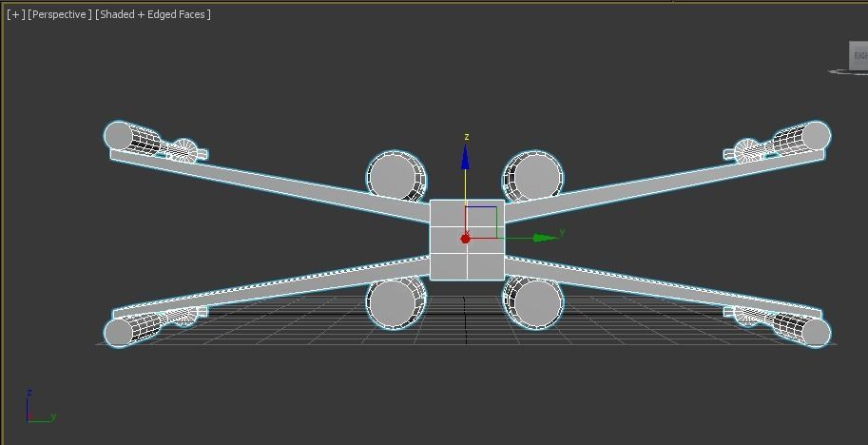Click the blue Z axis gizmo arrow
Image resolution: width=868 pixels, height=445 pixels.
tap(465, 157)
